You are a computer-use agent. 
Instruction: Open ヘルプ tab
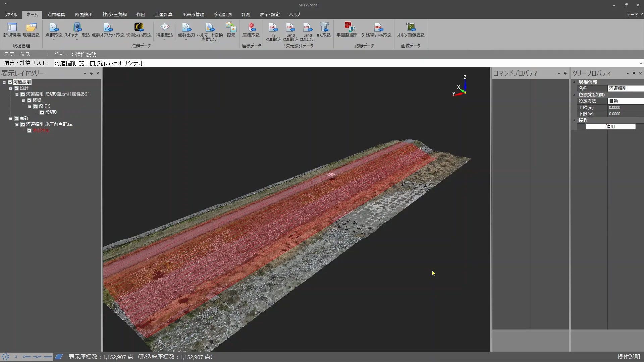(x=295, y=14)
